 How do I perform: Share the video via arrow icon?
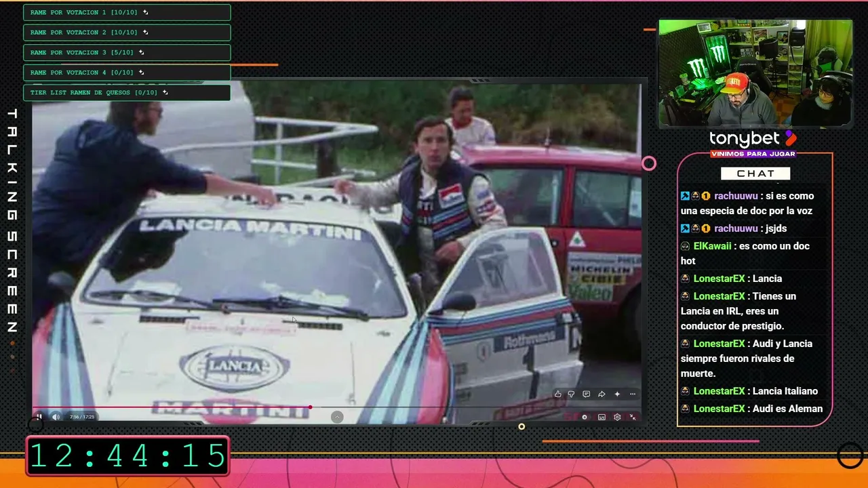[601, 394]
